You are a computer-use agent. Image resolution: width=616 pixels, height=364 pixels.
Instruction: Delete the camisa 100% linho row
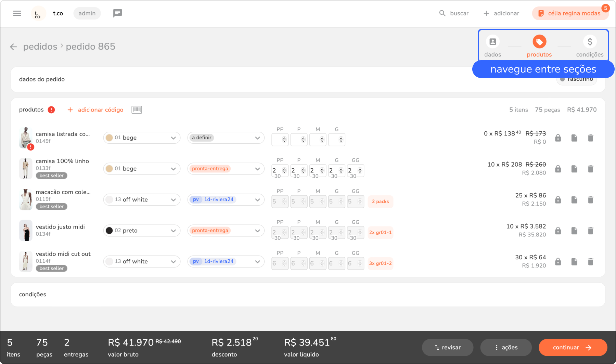click(x=590, y=169)
